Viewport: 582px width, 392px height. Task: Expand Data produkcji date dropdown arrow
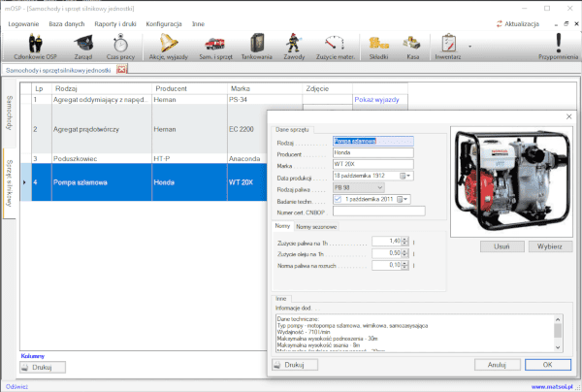[408, 176]
